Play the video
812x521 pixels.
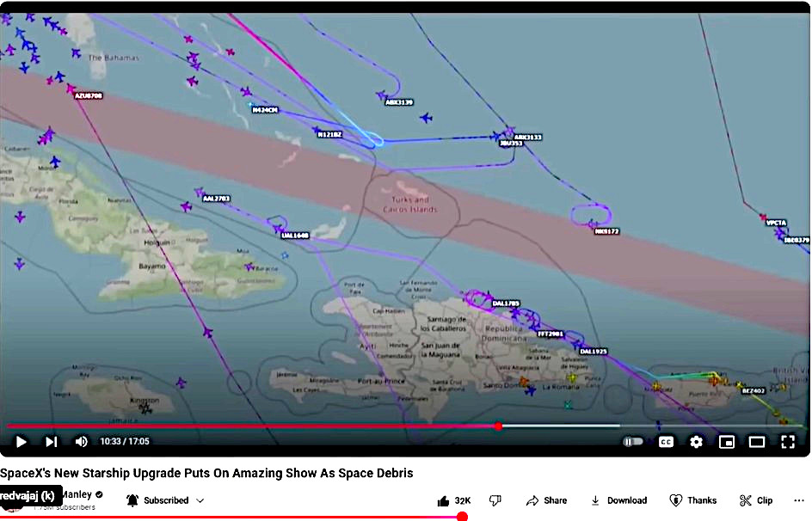[22, 442]
